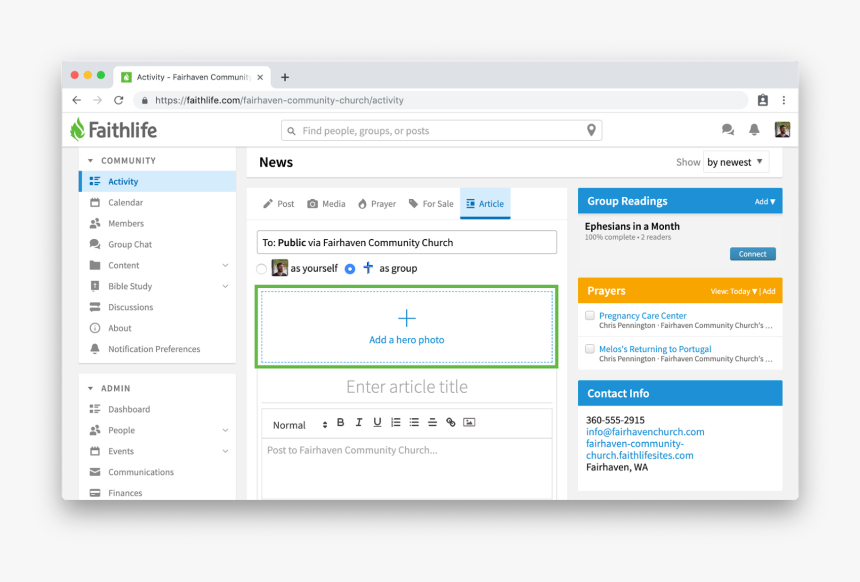Click the search magnifier icon
The image size is (860, 582).
[291, 131]
